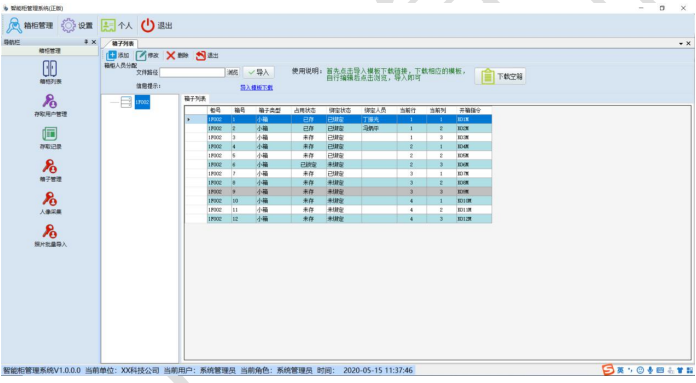The height and width of the screenshot is (383, 696).
Task: Open 箱柜列表 in the navigation sidebar
Action: click(50, 72)
